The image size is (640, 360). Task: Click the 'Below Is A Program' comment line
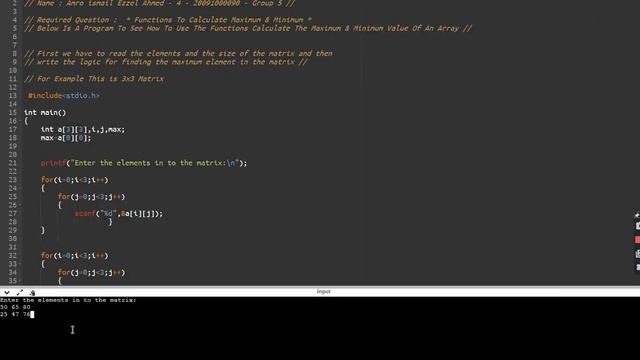pos(248,28)
